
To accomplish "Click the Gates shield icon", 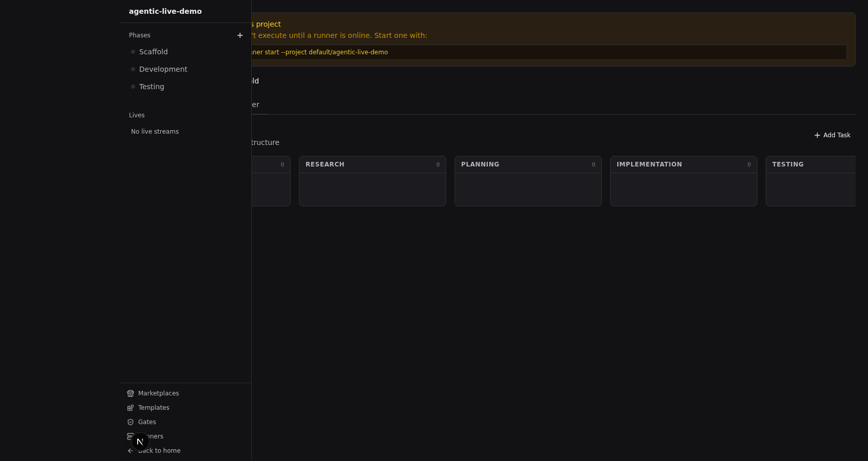I will [x=131, y=422].
